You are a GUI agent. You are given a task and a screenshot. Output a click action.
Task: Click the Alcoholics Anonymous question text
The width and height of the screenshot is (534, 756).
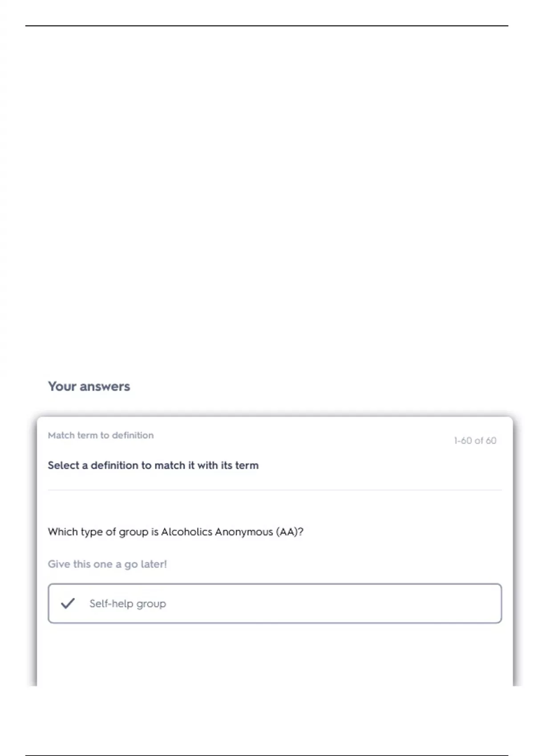point(175,532)
